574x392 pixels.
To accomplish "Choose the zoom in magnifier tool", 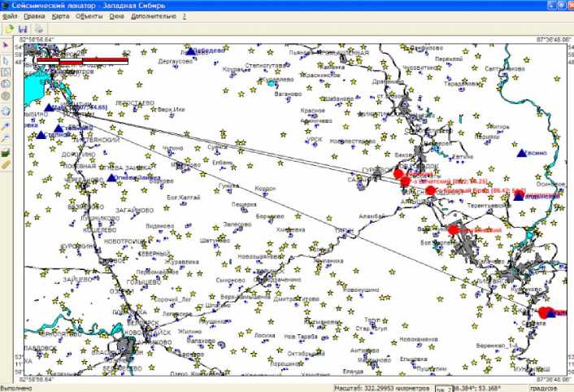I will tap(6, 126).
